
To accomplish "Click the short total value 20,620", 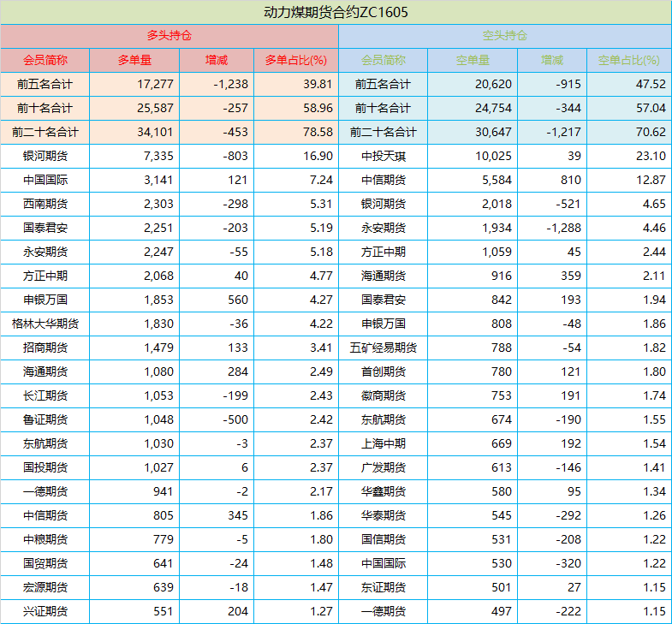I will click(493, 84).
